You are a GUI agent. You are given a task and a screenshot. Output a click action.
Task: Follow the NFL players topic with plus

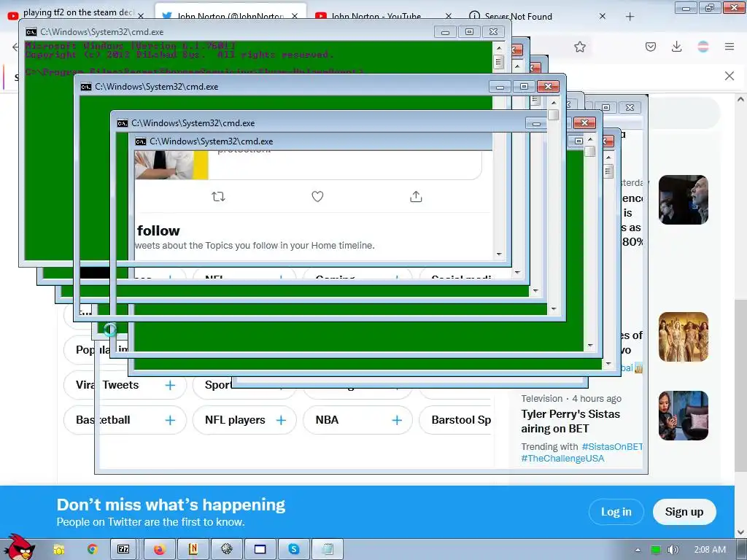pyautogui.click(x=281, y=420)
